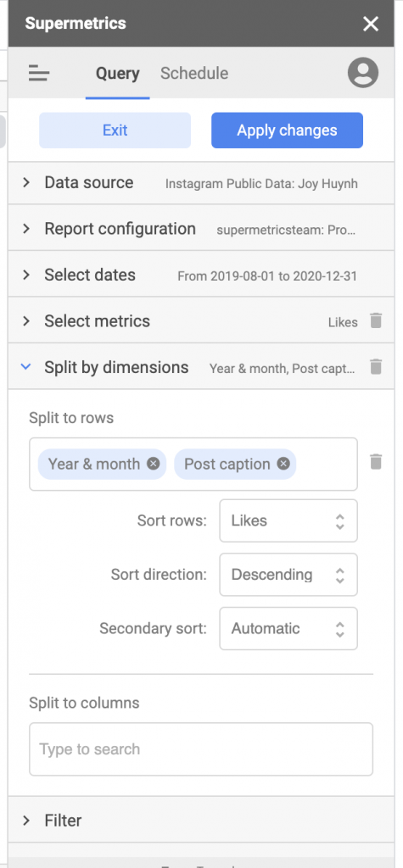Expand the Data source section
Viewport: 403px width, 868px height.
(201, 183)
